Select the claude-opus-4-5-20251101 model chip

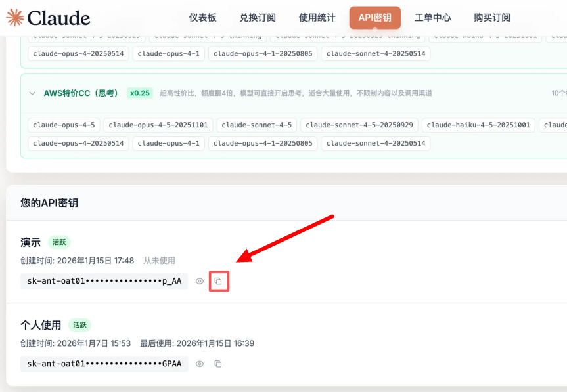point(158,125)
